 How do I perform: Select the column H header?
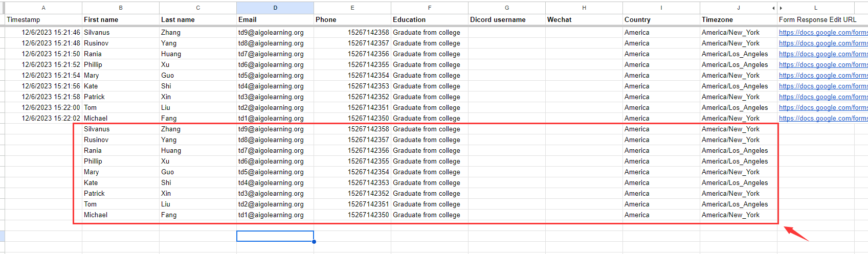584,8
